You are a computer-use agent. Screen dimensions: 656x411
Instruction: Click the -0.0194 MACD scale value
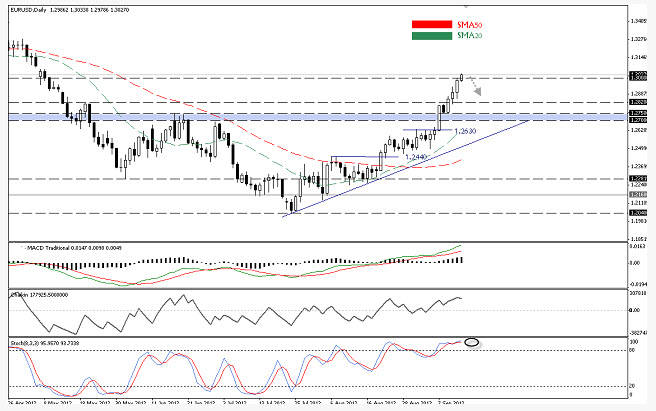[x=637, y=284]
